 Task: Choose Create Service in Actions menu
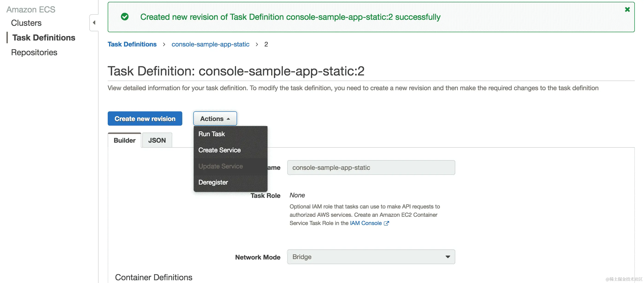click(219, 150)
